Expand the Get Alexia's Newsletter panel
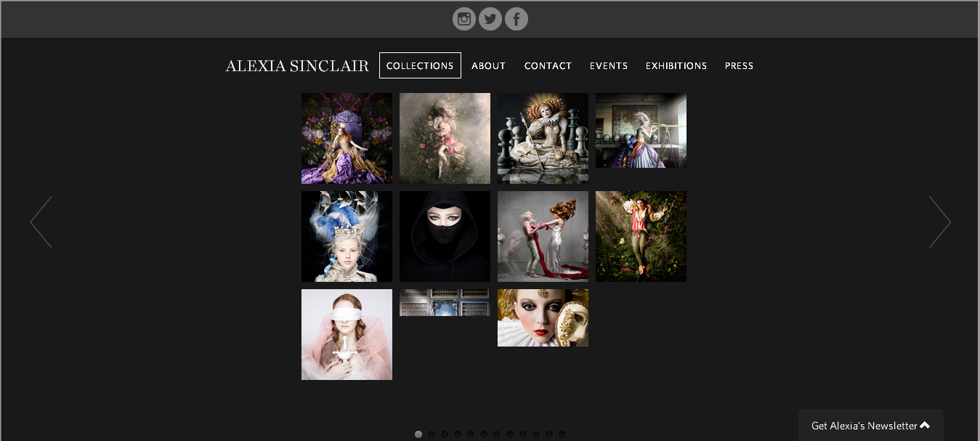This screenshot has height=441, width=980. (871, 425)
